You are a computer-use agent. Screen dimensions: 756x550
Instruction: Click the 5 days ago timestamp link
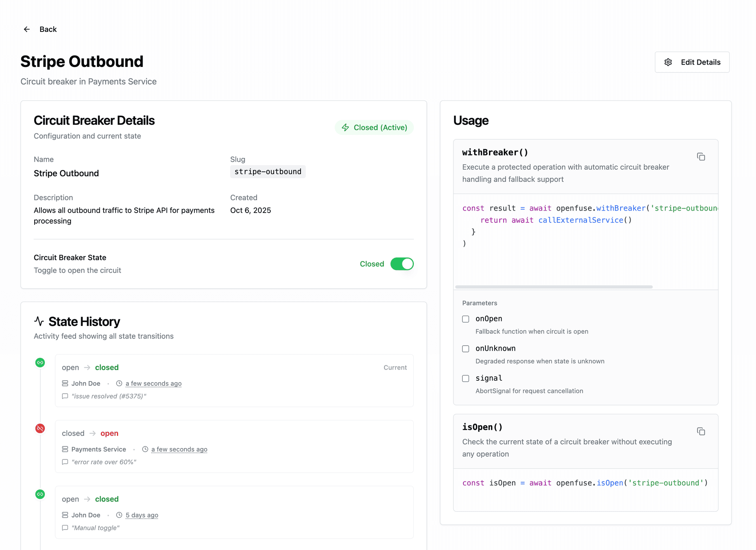[x=142, y=515]
